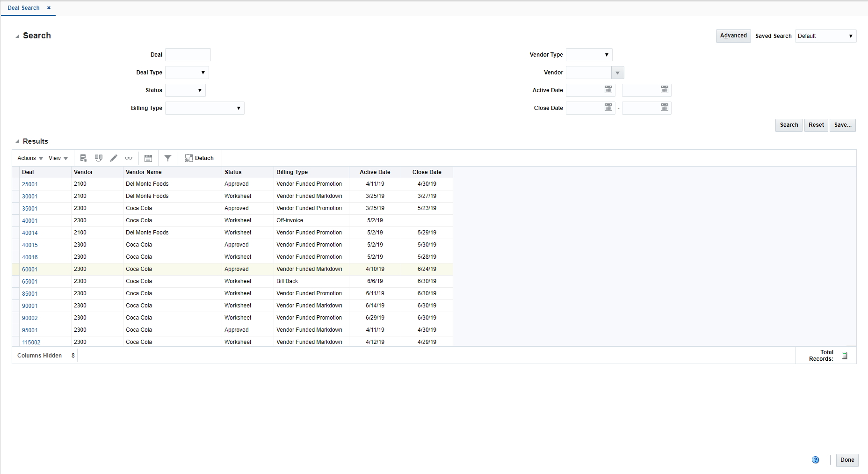The height and width of the screenshot is (474, 868).
Task: Detach the results table
Action: [199, 158]
